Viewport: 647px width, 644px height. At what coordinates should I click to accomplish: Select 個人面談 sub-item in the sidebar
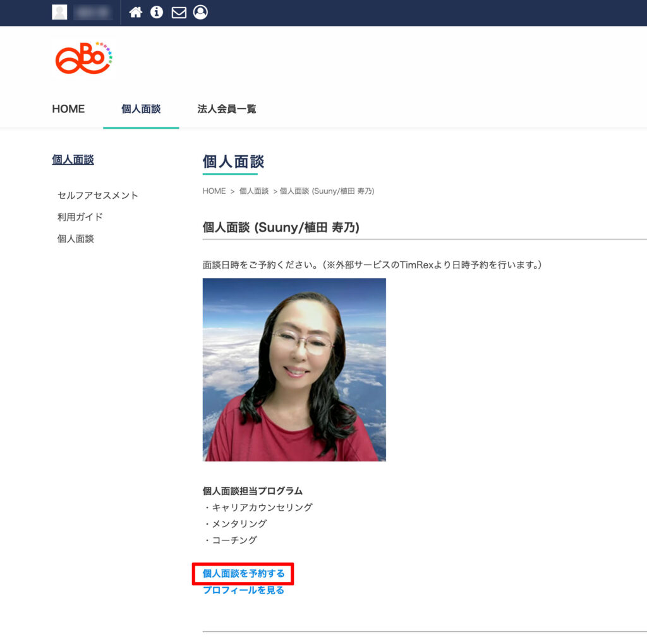click(x=75, y=239)
